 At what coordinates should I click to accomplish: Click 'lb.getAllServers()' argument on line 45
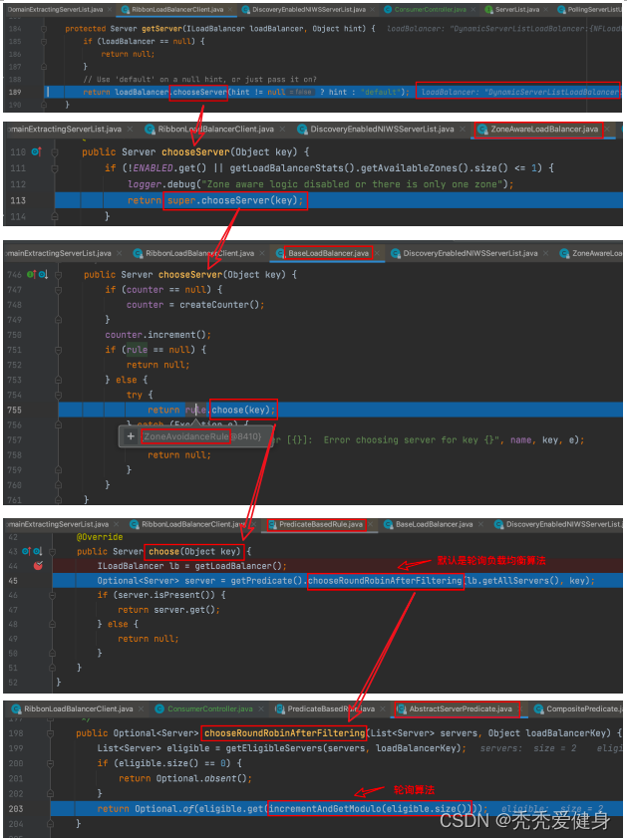pyautogui.click(x=514, y=581)
